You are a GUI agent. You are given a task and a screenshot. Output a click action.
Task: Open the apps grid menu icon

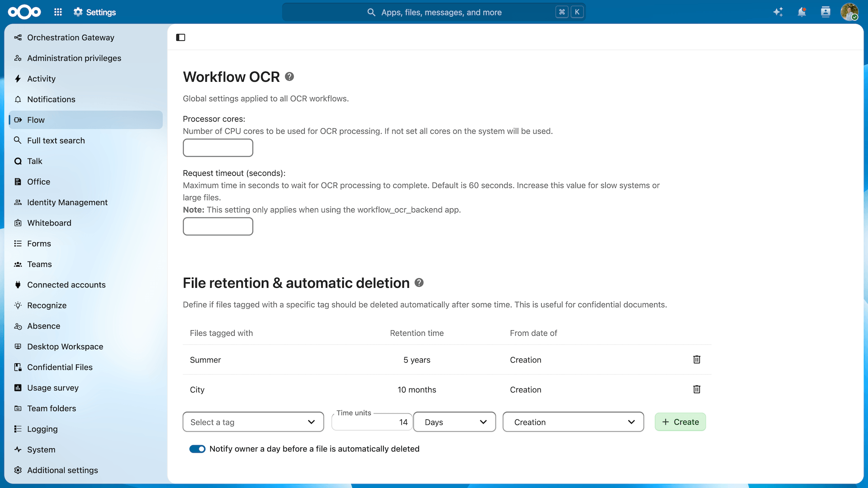58,12
